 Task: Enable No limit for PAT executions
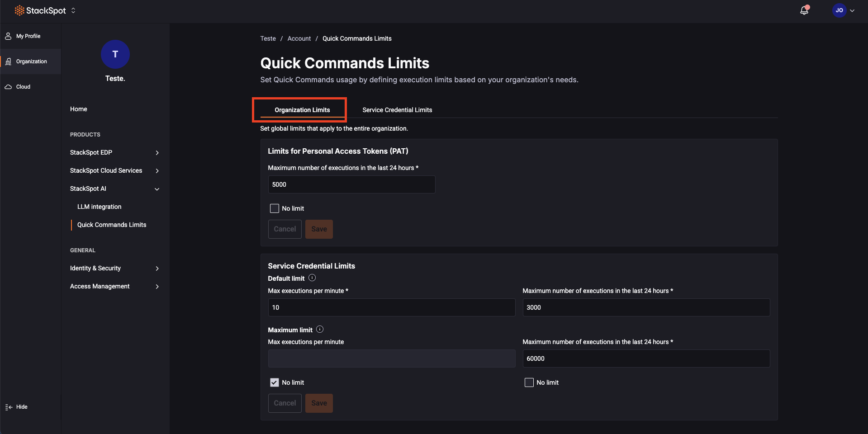275,208
